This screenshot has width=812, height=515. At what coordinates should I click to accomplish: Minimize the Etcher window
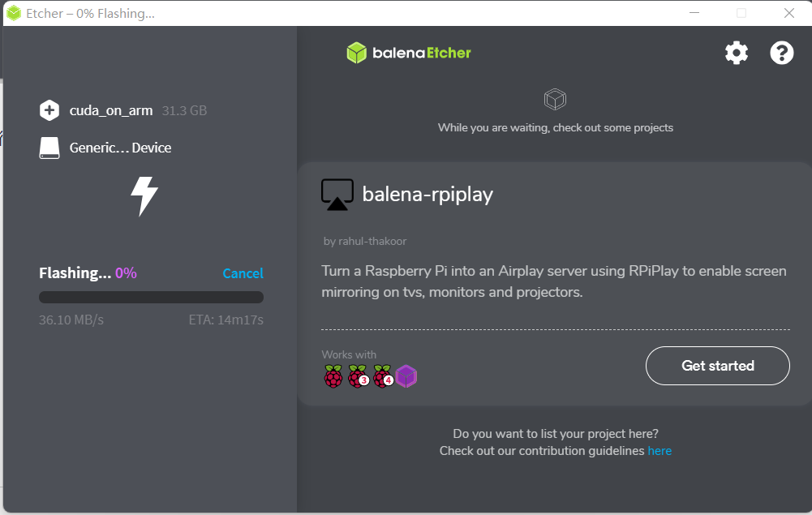(694, 13)
